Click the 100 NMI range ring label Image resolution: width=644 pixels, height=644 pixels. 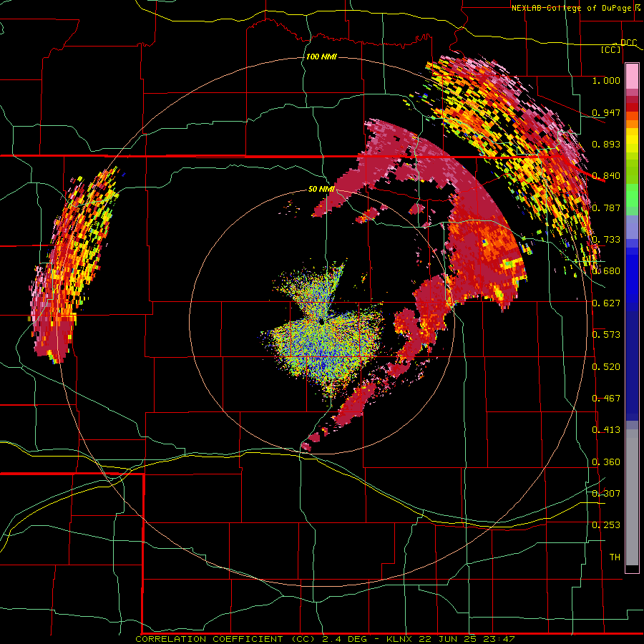click(321, 57)
